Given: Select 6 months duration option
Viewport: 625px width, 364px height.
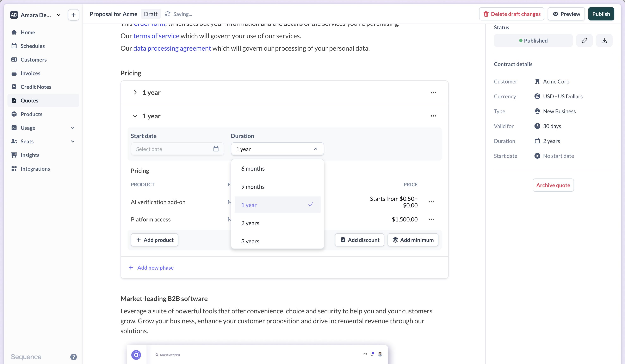Looking at the screenshot, I should (x=277, y=169).
